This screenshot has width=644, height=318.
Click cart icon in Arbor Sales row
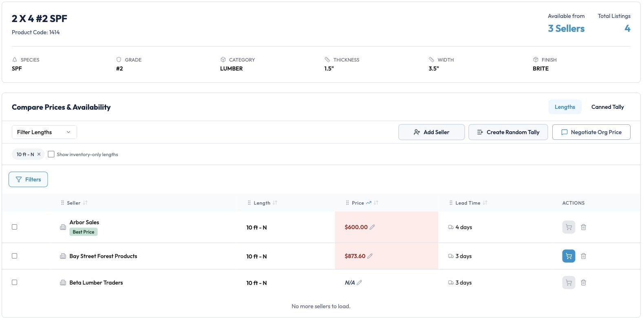point(569,227)
